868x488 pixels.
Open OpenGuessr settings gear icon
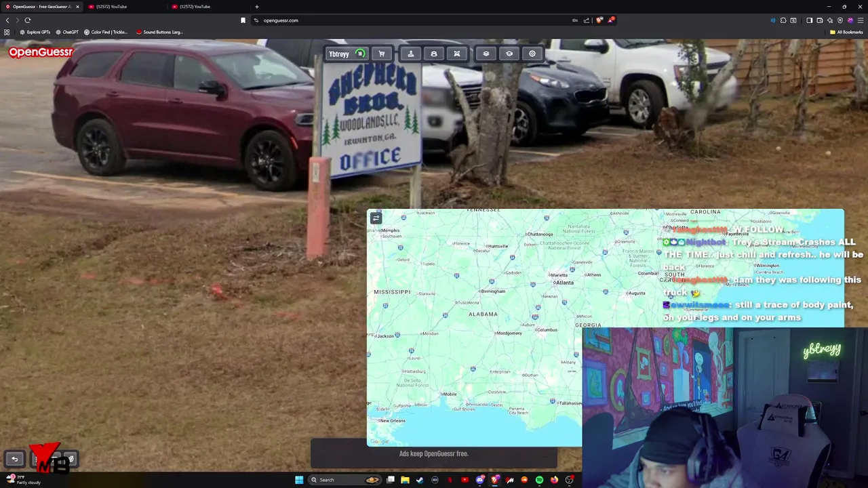(x=532, y=54)
